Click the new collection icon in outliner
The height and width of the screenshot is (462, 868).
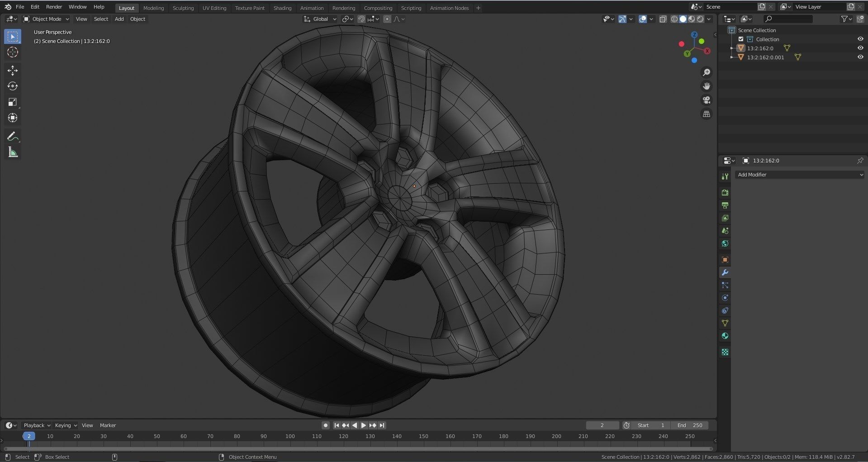click(860, 19)
